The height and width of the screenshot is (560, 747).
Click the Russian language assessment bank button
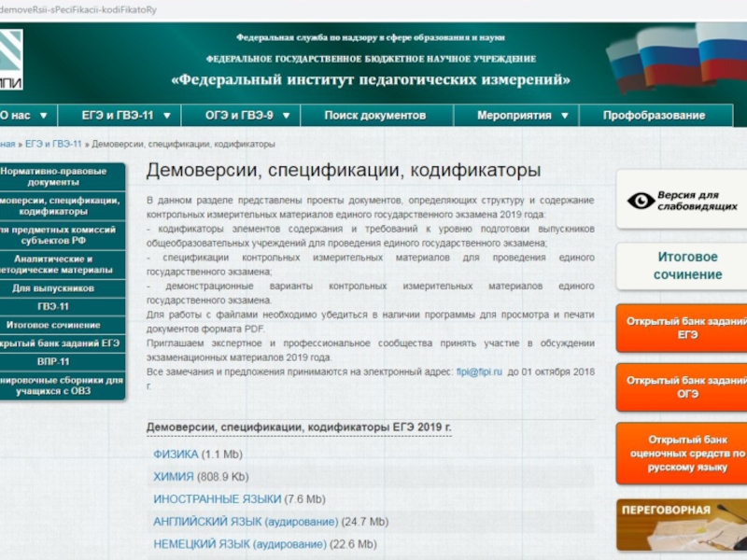pyautogui.click(x=682, y=453)
